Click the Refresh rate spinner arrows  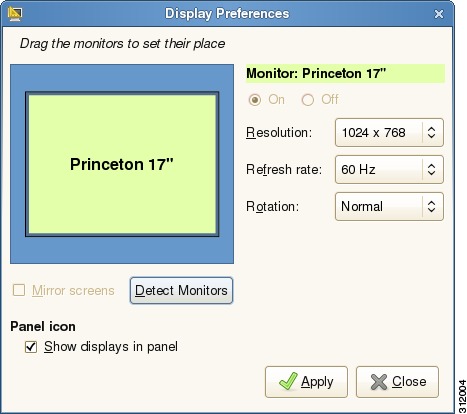[x=431, y=169]
